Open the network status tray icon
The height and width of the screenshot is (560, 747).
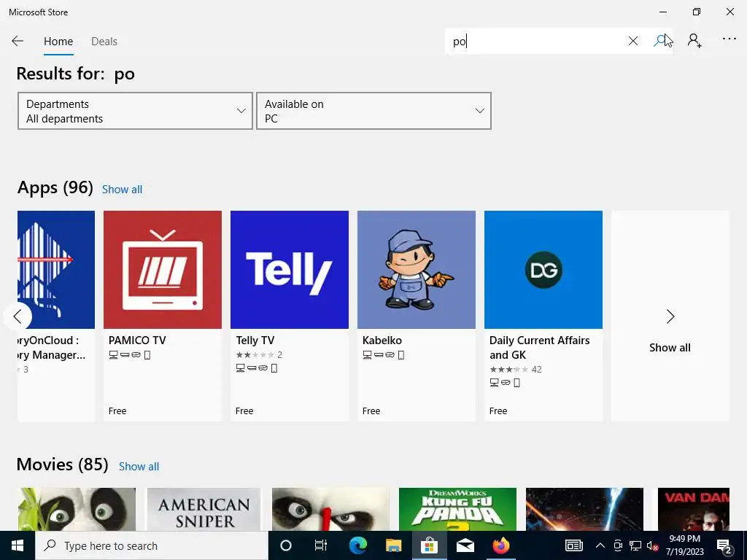[x=635, y=545]
